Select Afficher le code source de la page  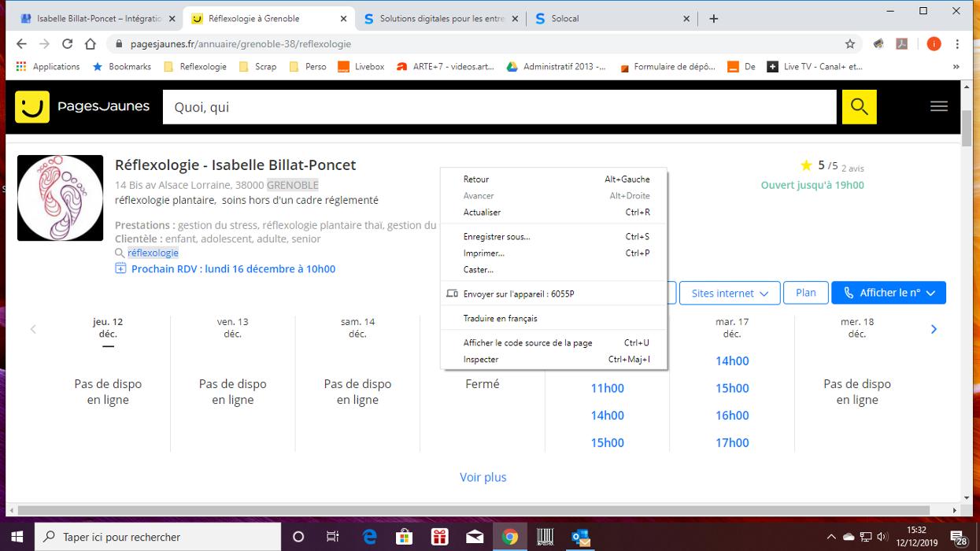pos(554,343)
